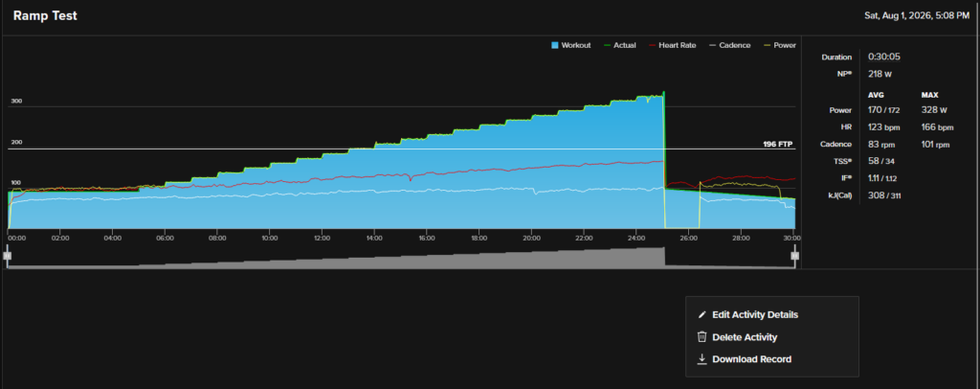Click the Ramp Test activity title
This screenshot has height=389, width=980.
point(45,16)
